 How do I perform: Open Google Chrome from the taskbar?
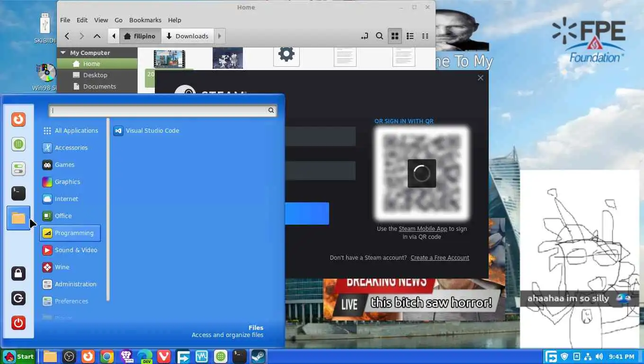(107, 356)
